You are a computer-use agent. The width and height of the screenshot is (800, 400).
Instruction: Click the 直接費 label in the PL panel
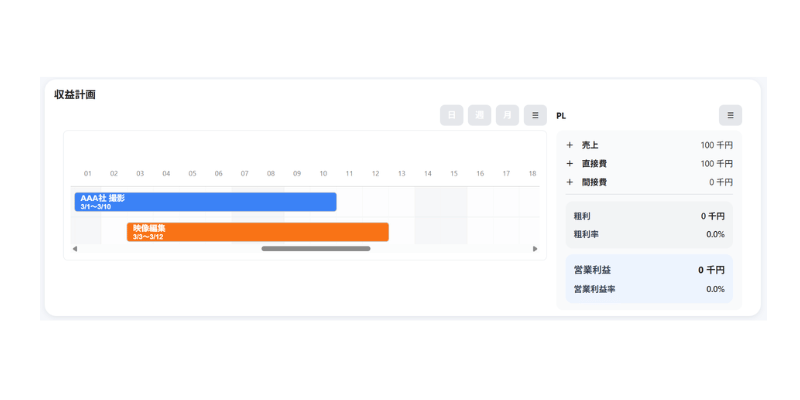(x=593, y=163)
